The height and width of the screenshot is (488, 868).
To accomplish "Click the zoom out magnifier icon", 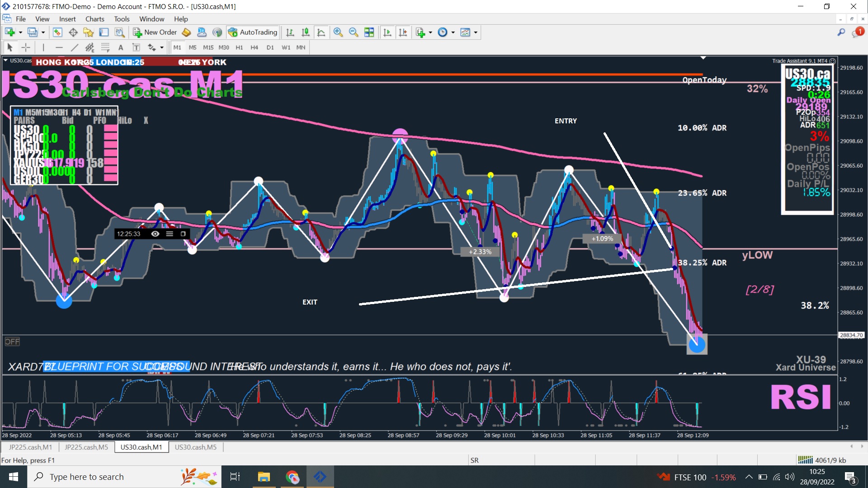I will click(x=354, y=32).
